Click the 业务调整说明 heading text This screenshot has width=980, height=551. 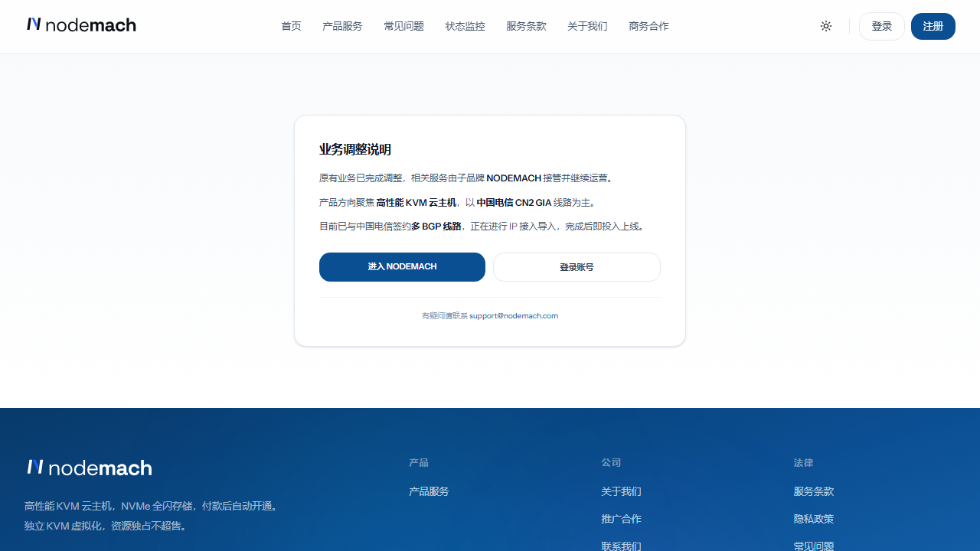click(355, 149)
